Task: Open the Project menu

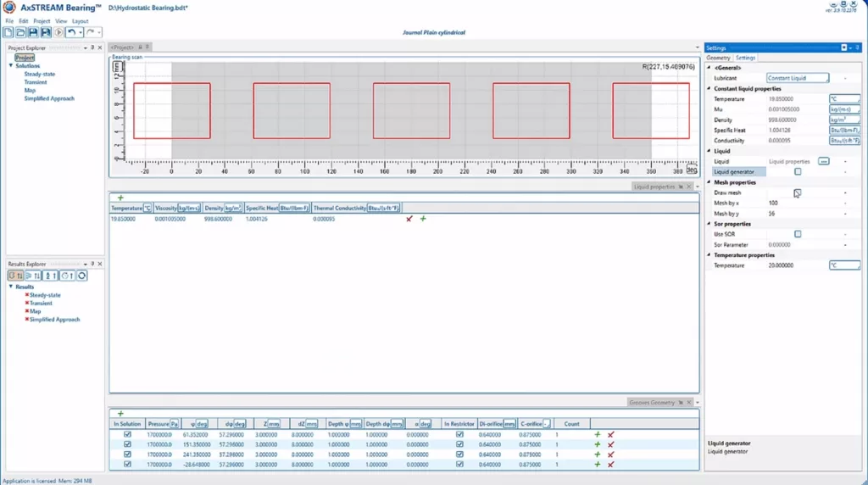Action: pyautogui.click(x=42, y=21)
